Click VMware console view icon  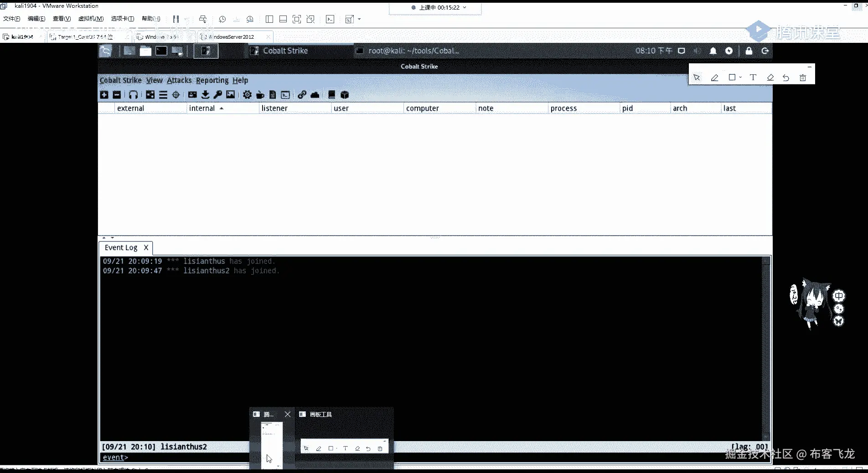pos(330,19)
